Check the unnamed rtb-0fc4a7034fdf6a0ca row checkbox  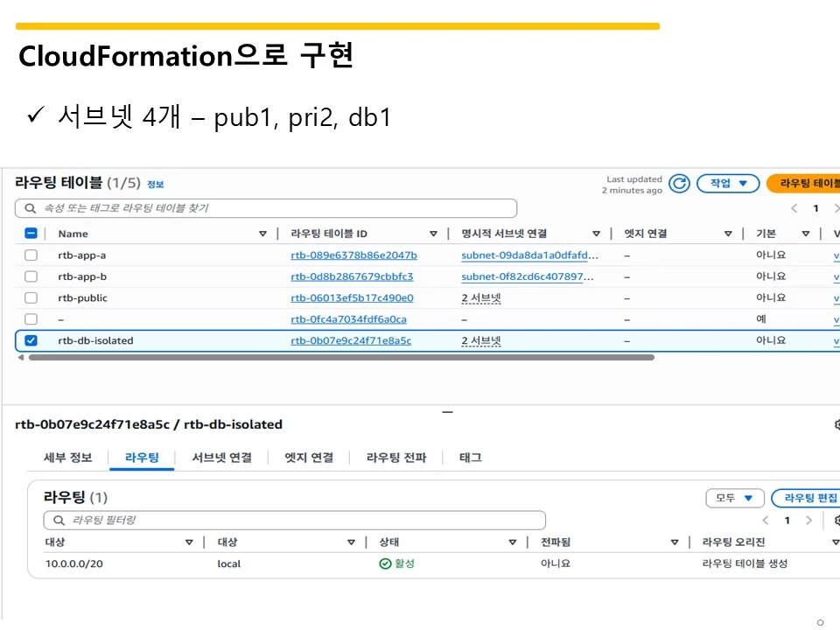[x=31, y=319]
